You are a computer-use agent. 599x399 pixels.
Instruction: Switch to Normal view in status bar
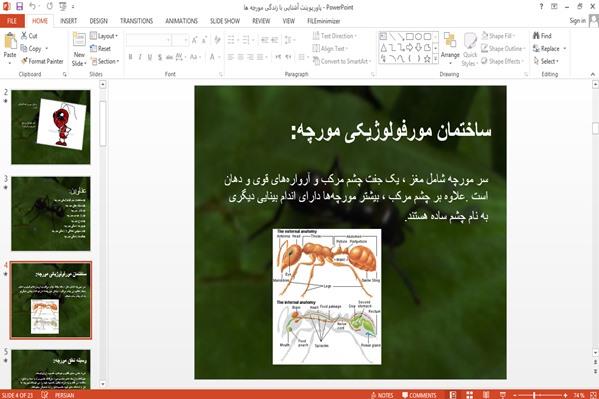coord(453,395)
